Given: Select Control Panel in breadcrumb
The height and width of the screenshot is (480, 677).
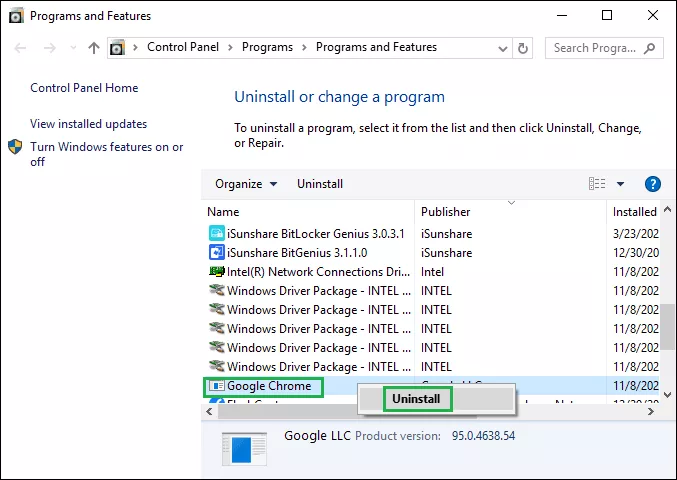Looking at the screenshot, I should 183,47.
